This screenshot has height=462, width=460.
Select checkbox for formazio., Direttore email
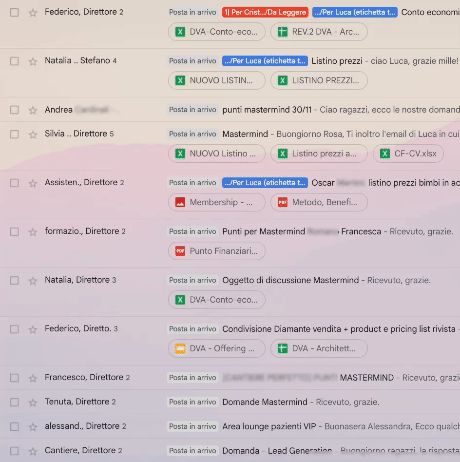(x=14, y=232)
